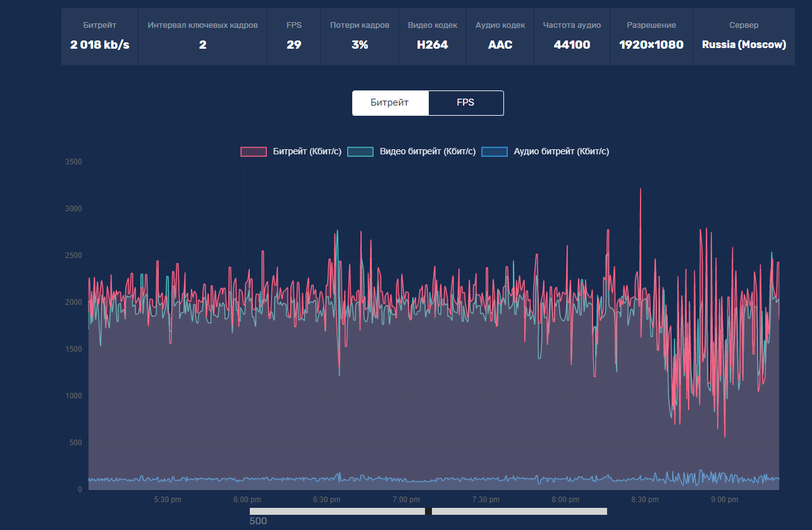812x530 pixels.
Task: Select the Битрейт chart tab
Action: pos(390,102)
